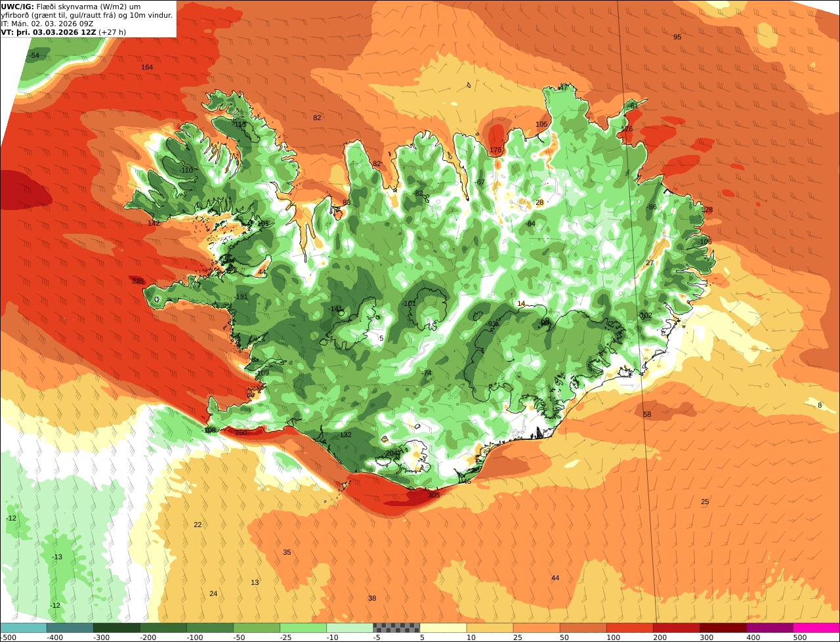This screenshot has height=642, width=840.
Task: Pick the dark maroon 300 legend swatch
Action: pos(723,628)
